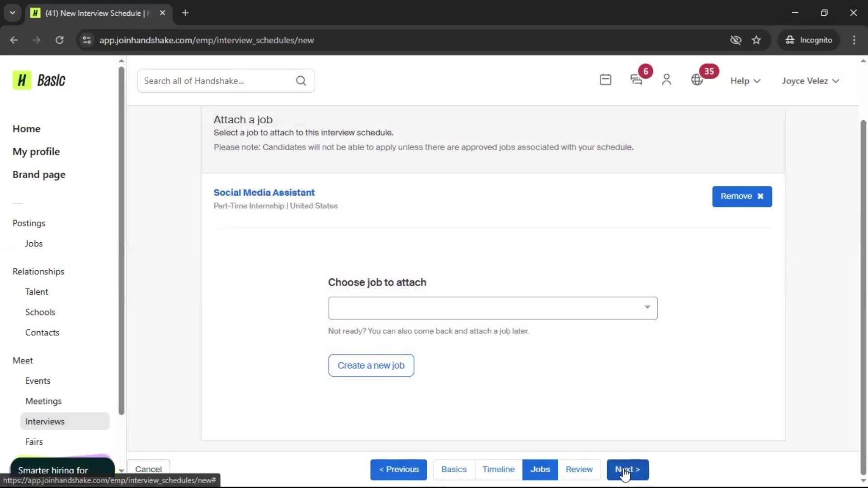Open Jobs under Postings
The height and width of the screenshot is (488, 868).
point(34,244)
